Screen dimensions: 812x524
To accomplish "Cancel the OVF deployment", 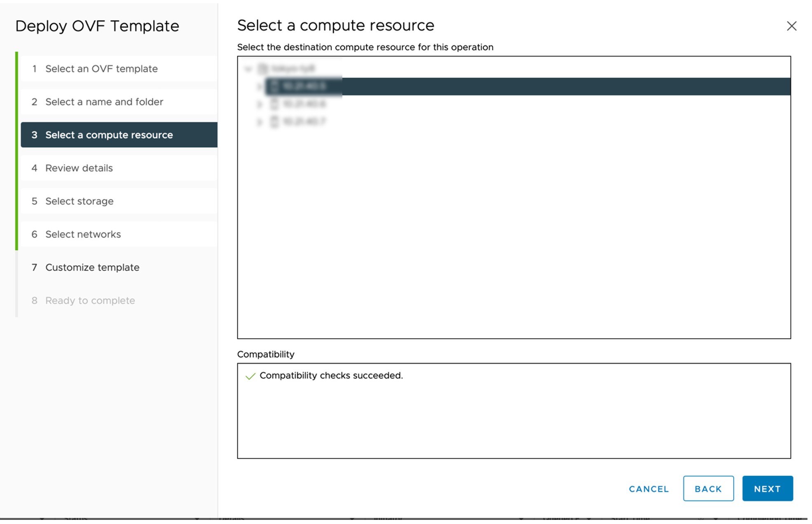I will [648, 489].
